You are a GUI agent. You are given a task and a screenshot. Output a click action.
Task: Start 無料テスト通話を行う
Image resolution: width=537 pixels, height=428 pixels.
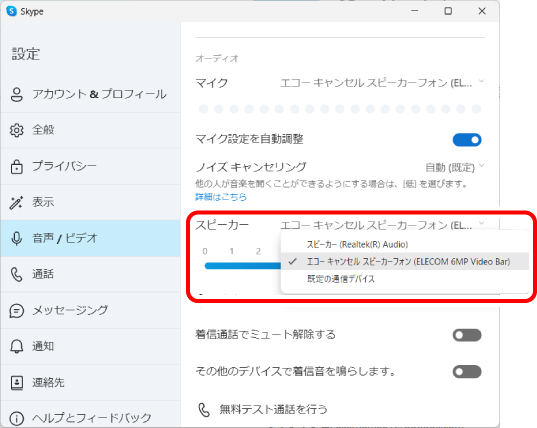coord(273,410)
